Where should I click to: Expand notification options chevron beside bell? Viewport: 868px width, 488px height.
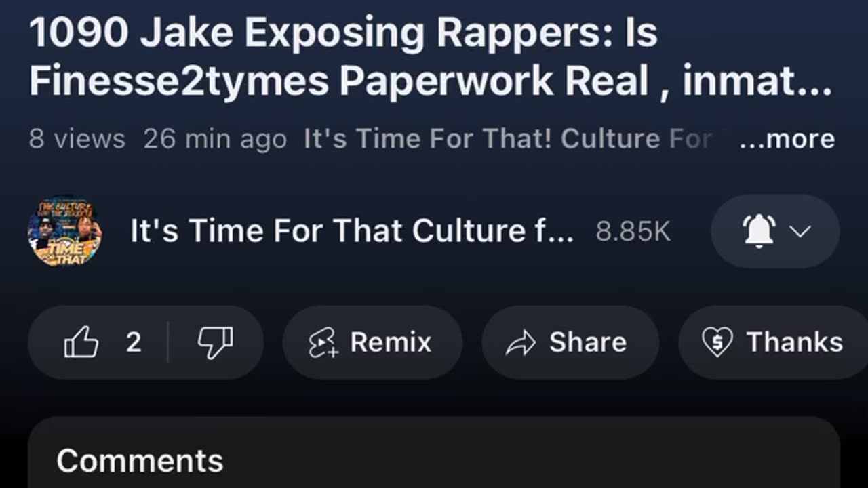[800, 231]
